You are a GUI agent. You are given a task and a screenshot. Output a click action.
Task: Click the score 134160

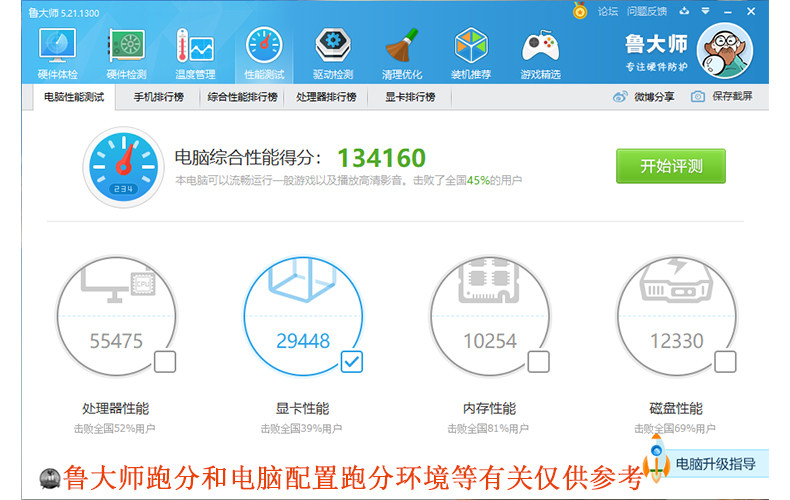click(381, 158)
